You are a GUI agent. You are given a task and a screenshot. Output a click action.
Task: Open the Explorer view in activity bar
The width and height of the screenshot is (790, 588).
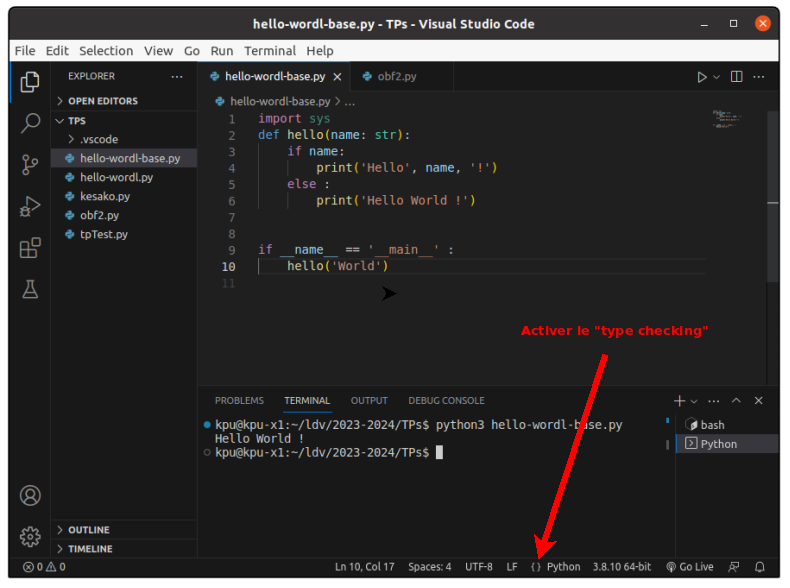tap(30, 82)
